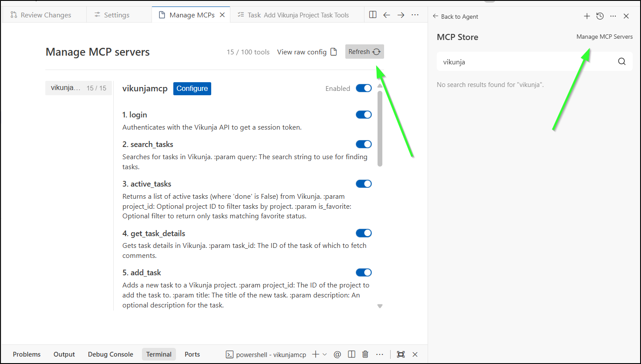Click search magnifier in MCP Store
The width and height of the screenshot is (641, 364).
621,62
